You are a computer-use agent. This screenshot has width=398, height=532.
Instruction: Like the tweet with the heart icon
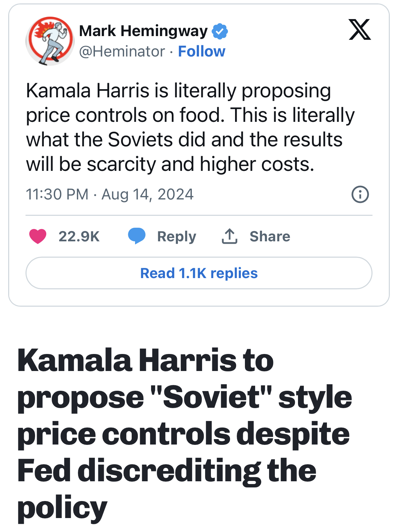(38, 236)
